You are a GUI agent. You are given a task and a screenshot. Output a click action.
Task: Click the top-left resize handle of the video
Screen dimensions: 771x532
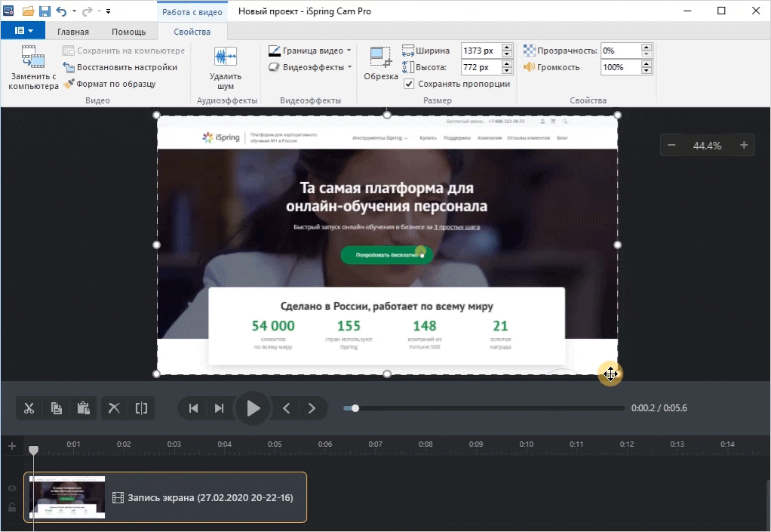coord(157,115)
